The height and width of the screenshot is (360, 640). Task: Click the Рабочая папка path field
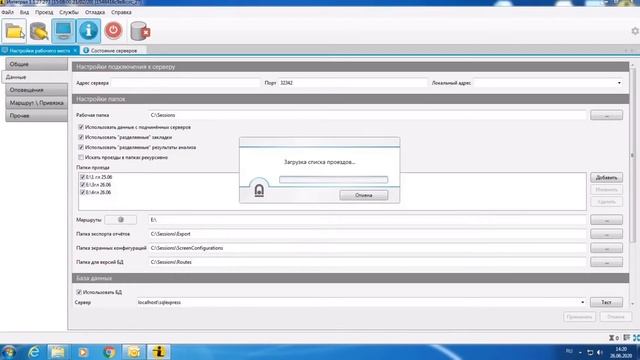click(367, 115)
